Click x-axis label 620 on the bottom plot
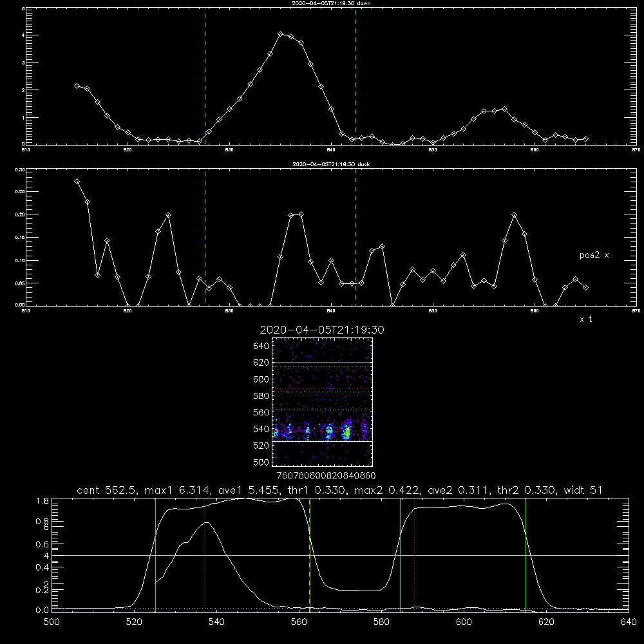Viewport: 644px width, 644px height. [x=546, y=622]
